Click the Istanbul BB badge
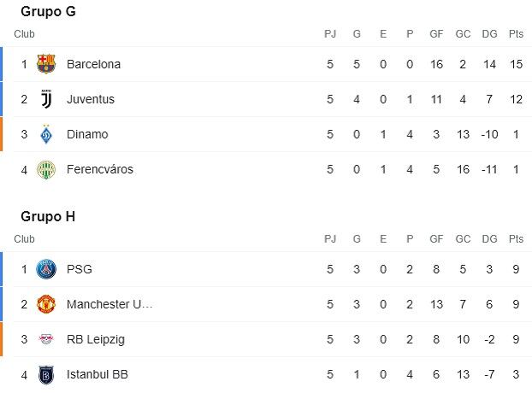532x393 pixels. pos(46,375)
